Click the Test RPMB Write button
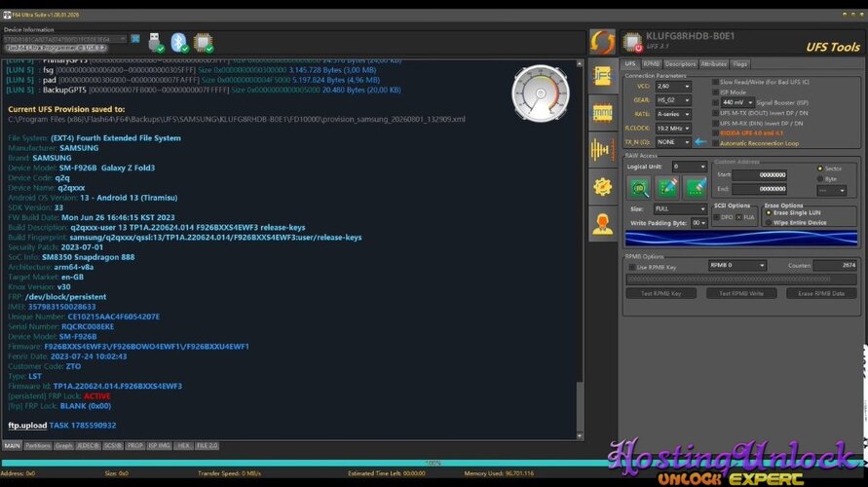The height and width of the screenshot is (487, 868). pyautogui.click(x=741, y=293)
